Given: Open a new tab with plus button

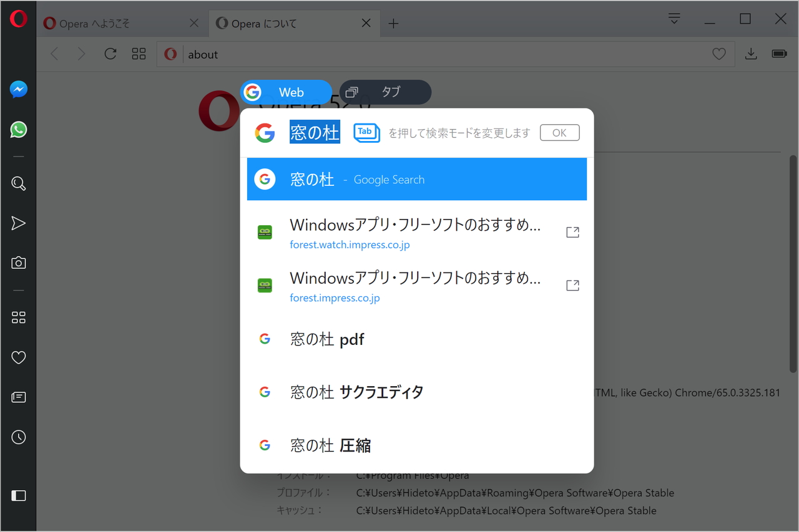Looking at the screenshot, I should point(393,24).
